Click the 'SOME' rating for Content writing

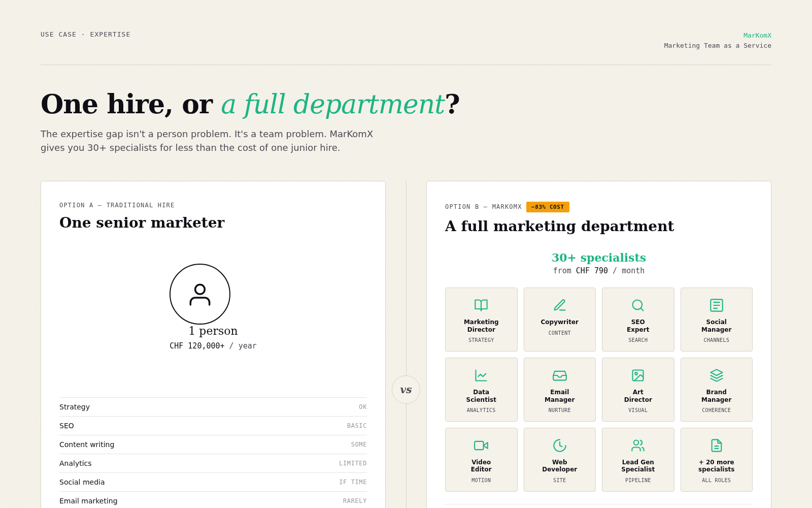click(x=359, y=444)
